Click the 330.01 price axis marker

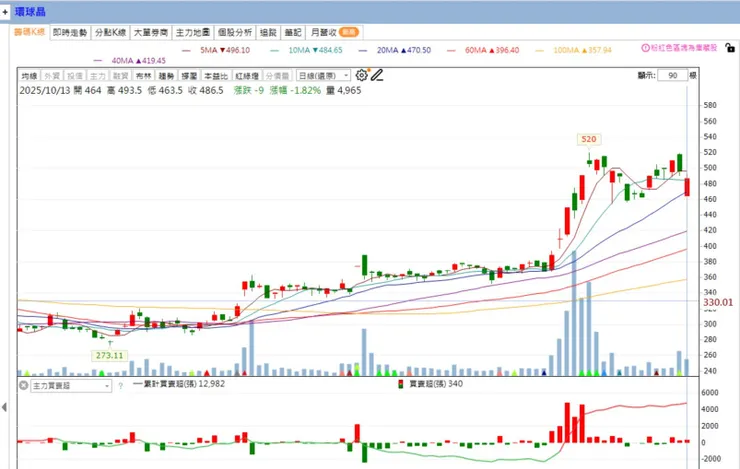(x=717, y=302)
